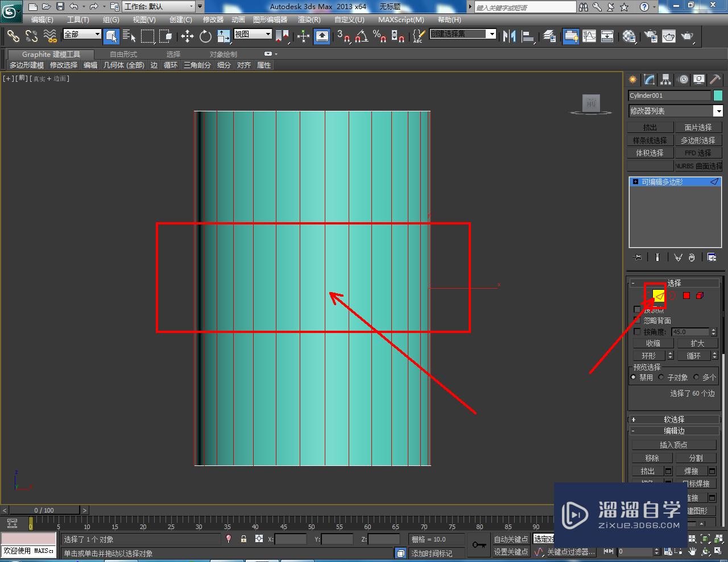The height and width of the screenshot is (562, 728).
Task: Click the Use Pivot Point Center icon
Action: (282, 36)
